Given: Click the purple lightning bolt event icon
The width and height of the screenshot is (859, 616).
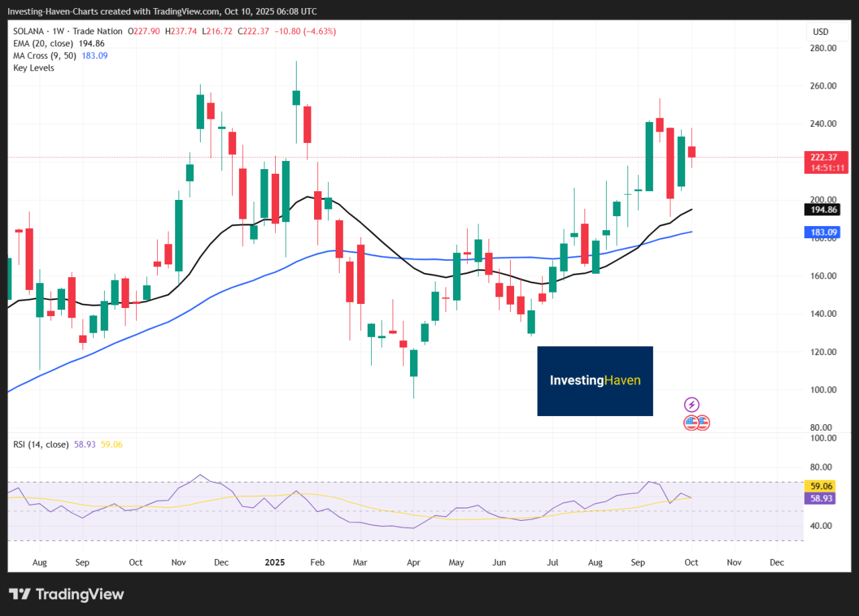Looking at the screenshot, I should 691,405.
